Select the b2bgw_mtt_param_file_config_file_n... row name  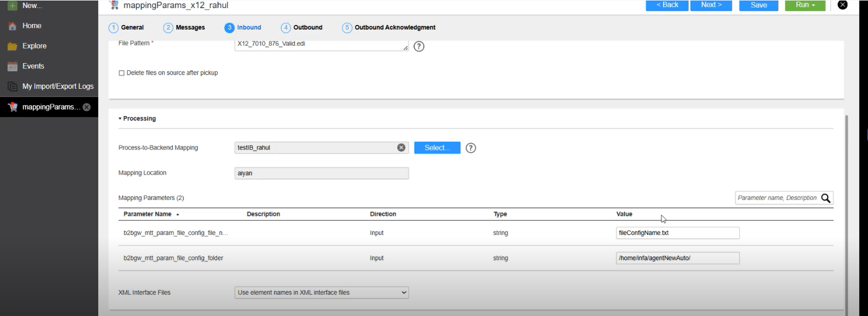[176, 233]
